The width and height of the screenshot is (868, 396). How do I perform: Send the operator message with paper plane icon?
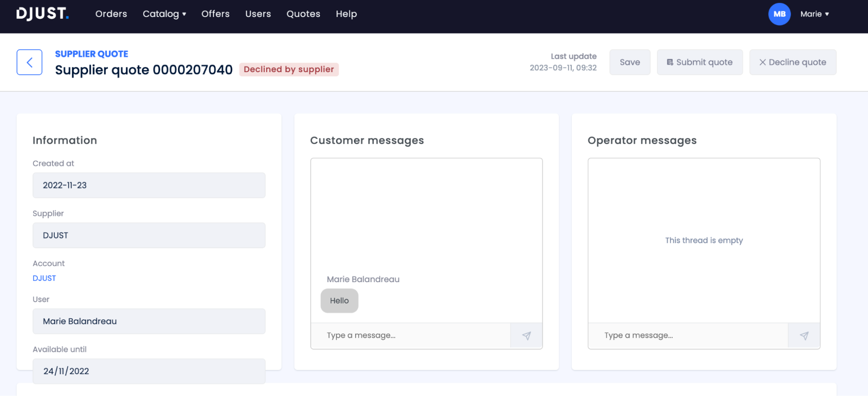804,336
